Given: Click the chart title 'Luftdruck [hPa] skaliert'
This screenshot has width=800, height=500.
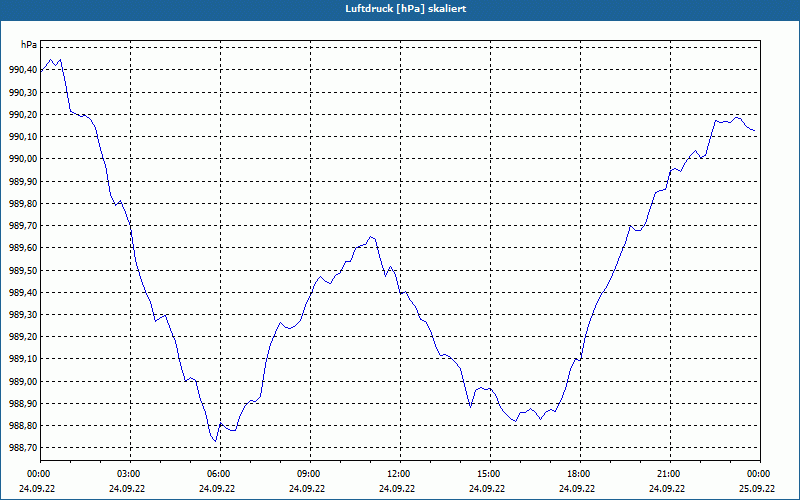Looking at the screenshot, I should tap(406, 9).
